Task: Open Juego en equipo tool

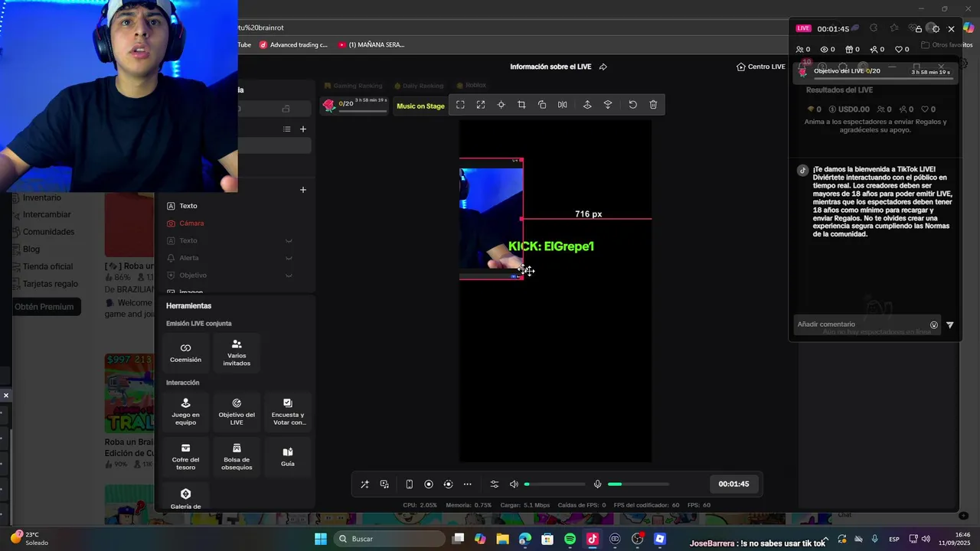Action: coord(185,412)
